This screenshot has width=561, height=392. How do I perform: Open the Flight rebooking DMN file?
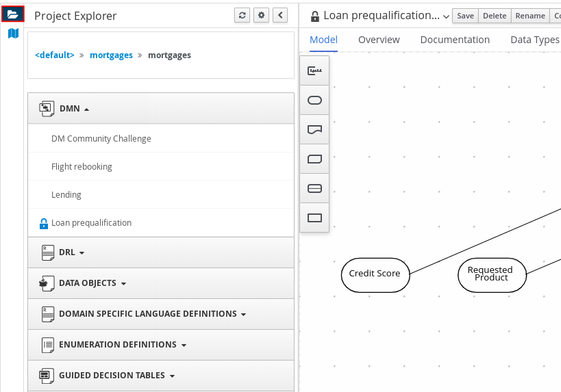pos(82,167)
